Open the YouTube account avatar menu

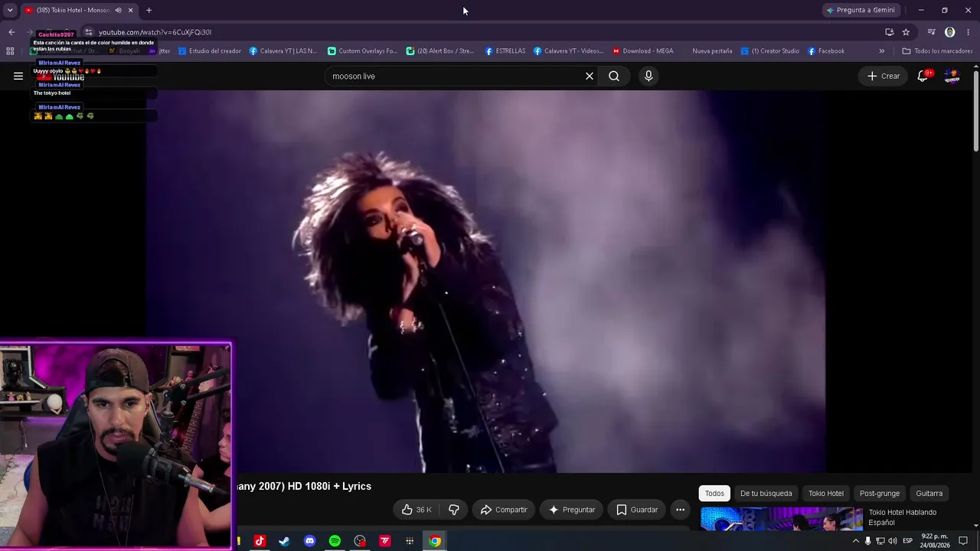point(952,76)
